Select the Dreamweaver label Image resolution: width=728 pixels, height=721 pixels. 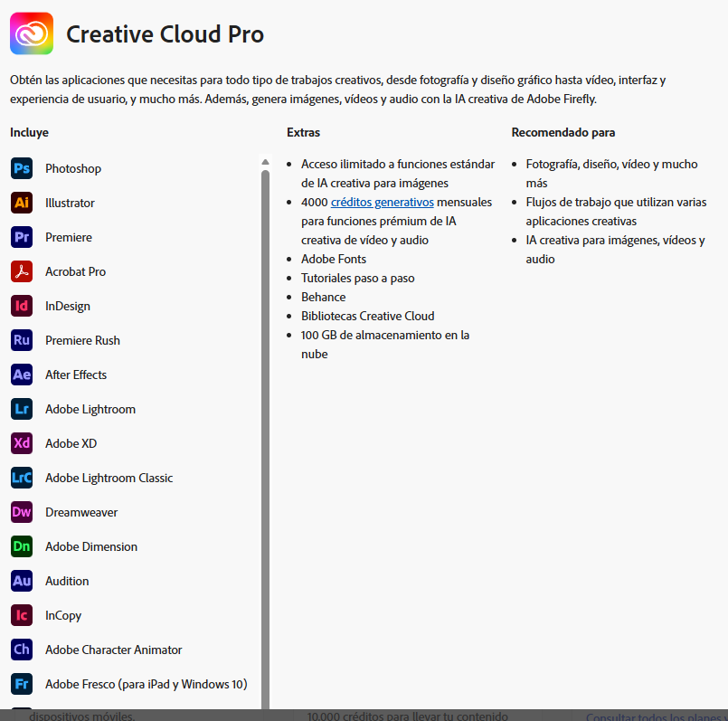pyautogui.click(x=81, y=512)
